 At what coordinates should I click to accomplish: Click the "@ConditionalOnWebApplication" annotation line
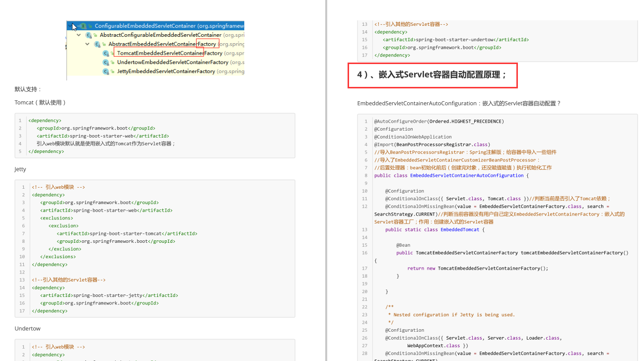413,137
